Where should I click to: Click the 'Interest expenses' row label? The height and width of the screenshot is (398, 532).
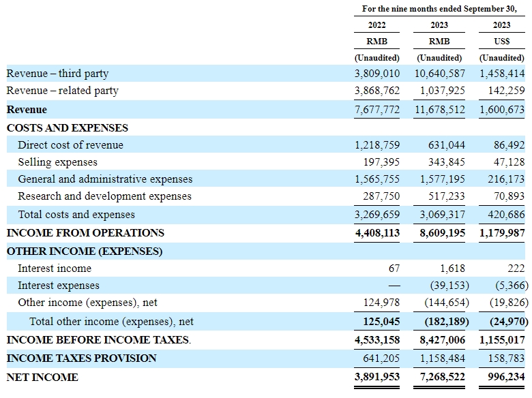point(59,286)
